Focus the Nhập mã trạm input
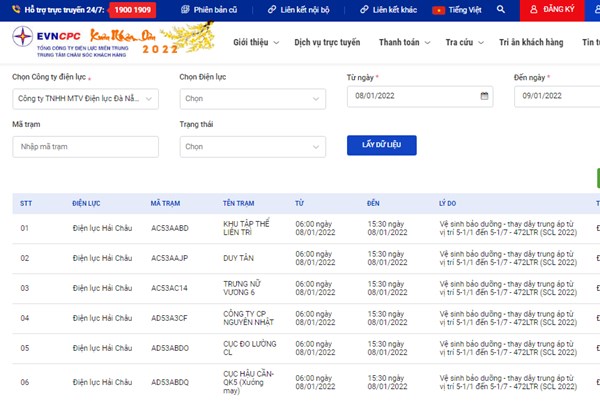 85,147
